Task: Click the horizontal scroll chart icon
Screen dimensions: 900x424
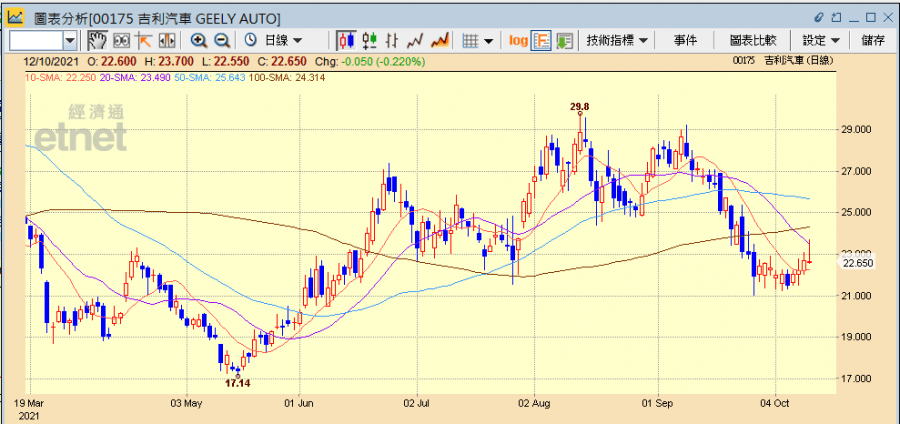Action: click(x=166, y=40)
